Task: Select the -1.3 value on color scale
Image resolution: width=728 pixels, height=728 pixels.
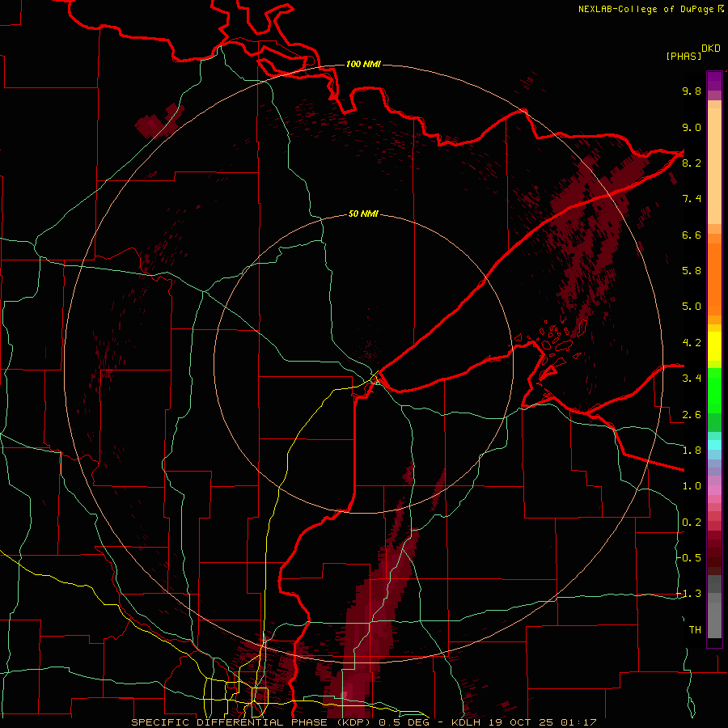Action: 689,594
